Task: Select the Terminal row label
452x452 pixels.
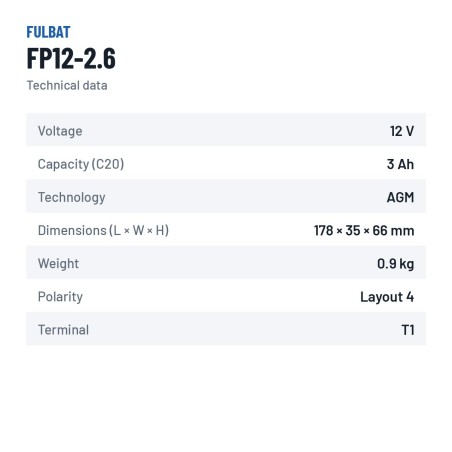Action: (x=63, y=330)
